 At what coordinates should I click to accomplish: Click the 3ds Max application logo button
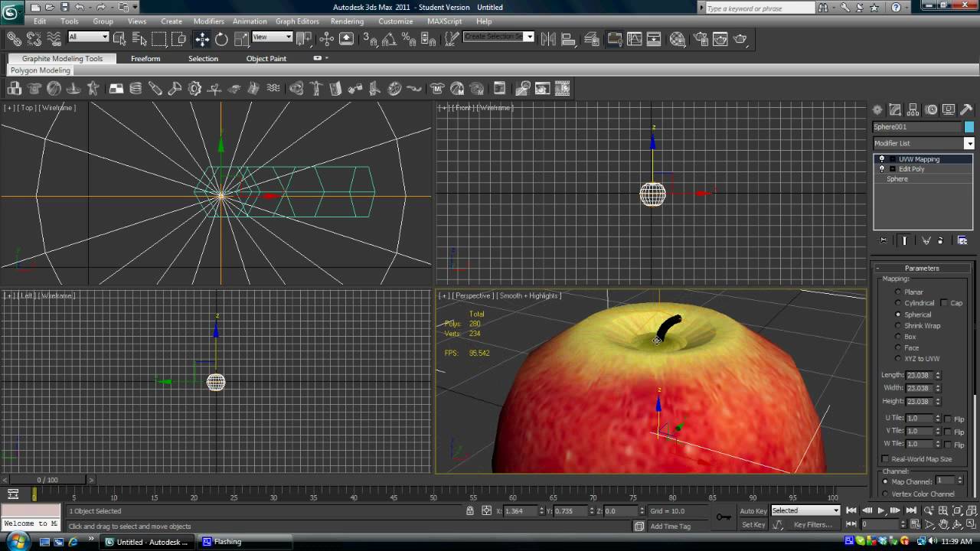pos(12,11)
